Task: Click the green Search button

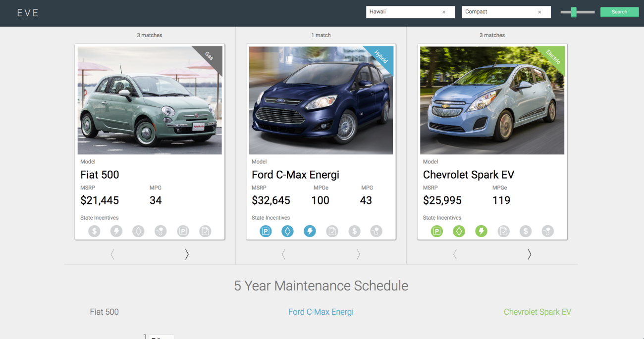Action: pos(620,12)
